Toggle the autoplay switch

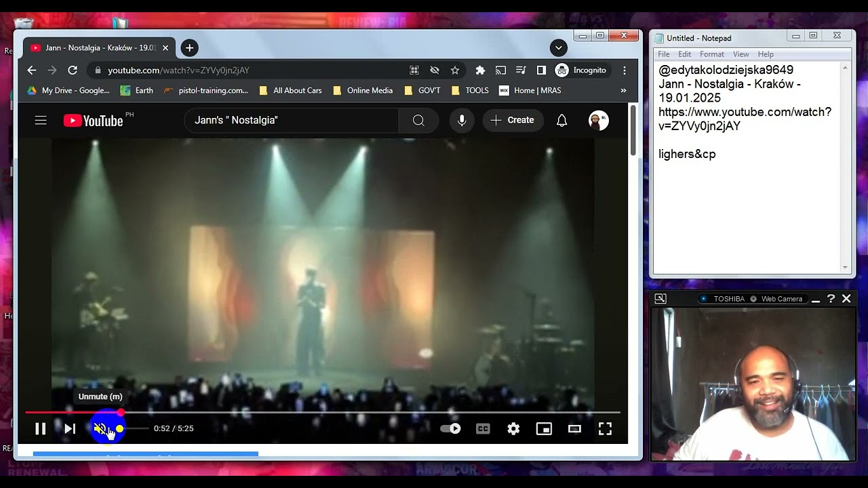pos(451,428)
